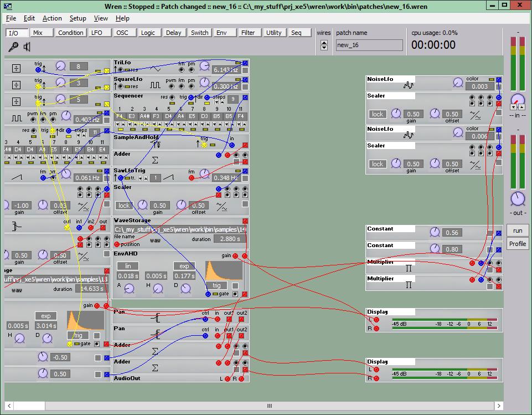Open the File menu

coord(11,18)
